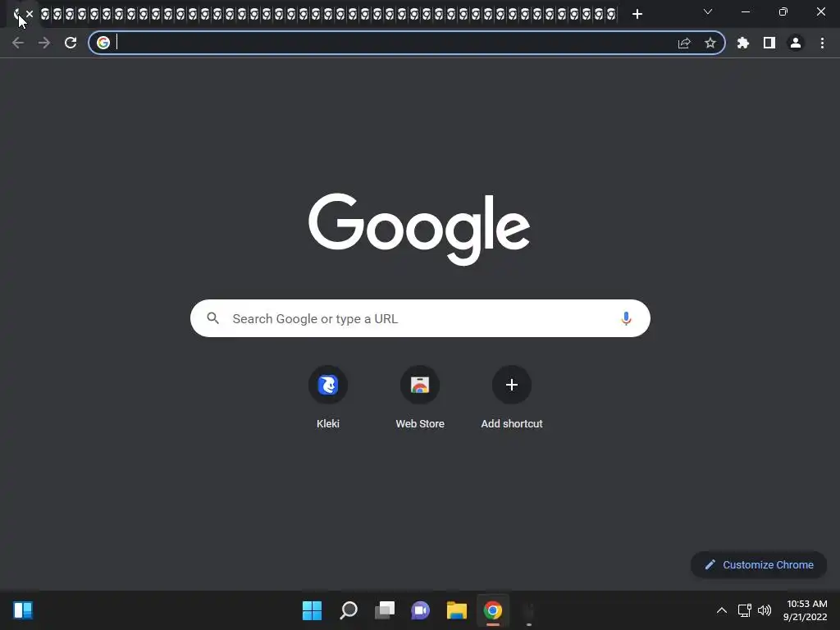
Task: Click the magnifier icon in search box
Action: (212, 318)
